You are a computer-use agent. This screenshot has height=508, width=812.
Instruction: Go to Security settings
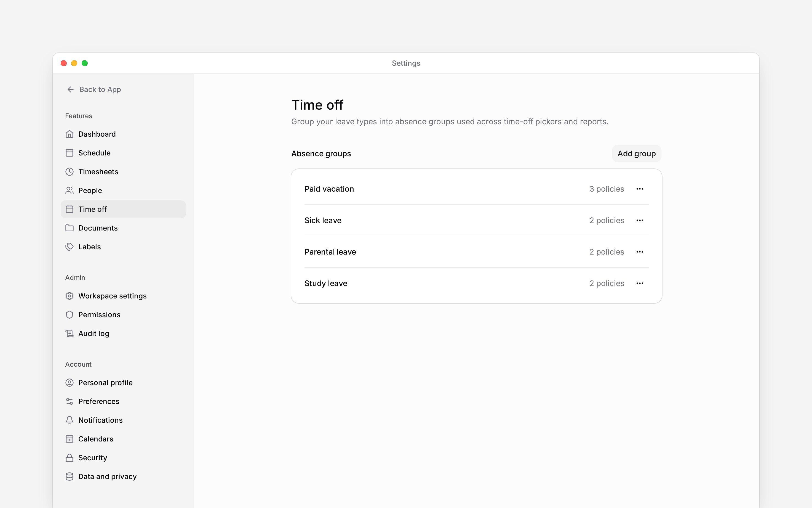tap(123, 458)
